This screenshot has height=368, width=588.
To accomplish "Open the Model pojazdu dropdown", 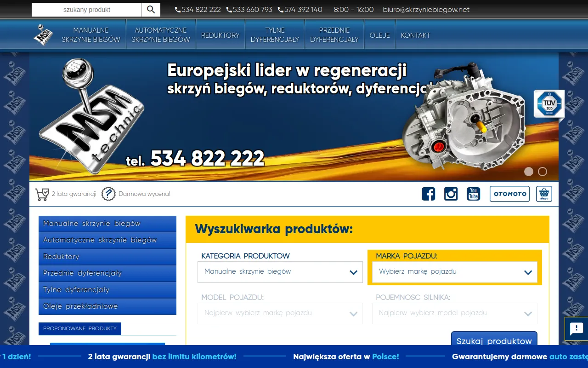I will (280, 313).
